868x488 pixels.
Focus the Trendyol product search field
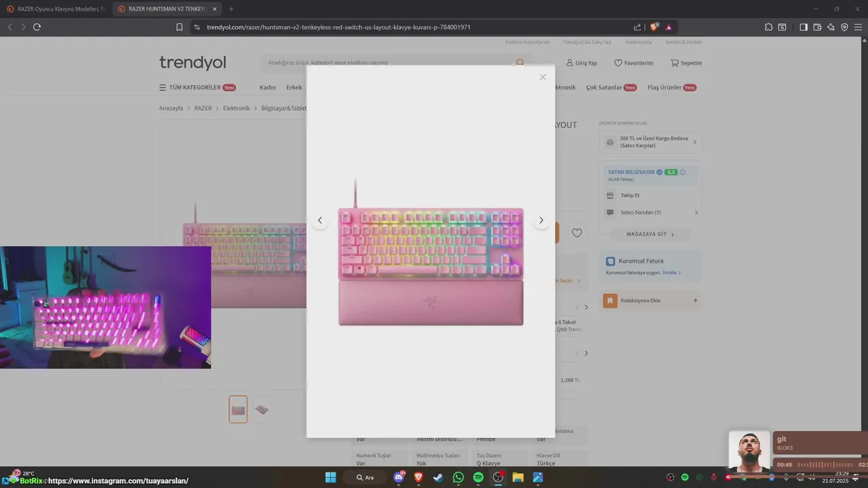(395, 63)
